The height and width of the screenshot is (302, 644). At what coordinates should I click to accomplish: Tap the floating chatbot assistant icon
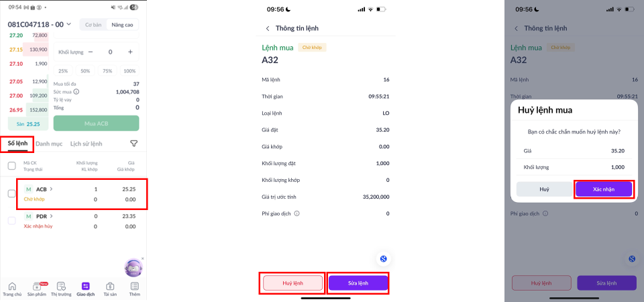click(x=133, y=267)
